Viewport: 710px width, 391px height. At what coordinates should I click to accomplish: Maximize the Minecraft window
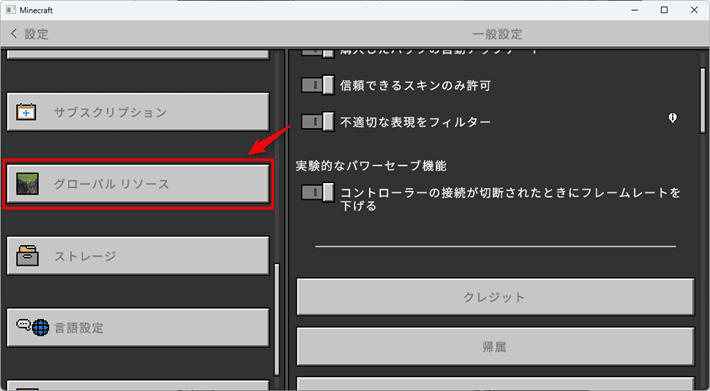coord(664,10)
